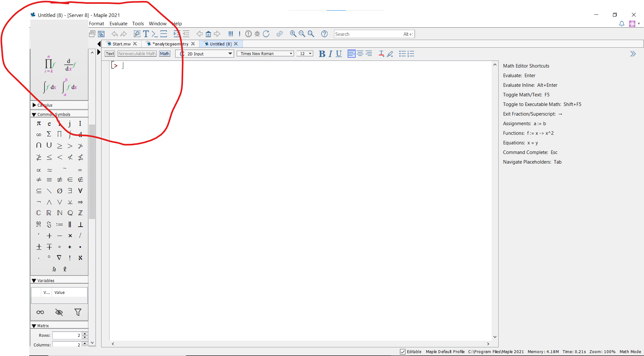Restart Maple server with circular arrow

(x=266, y=34)
